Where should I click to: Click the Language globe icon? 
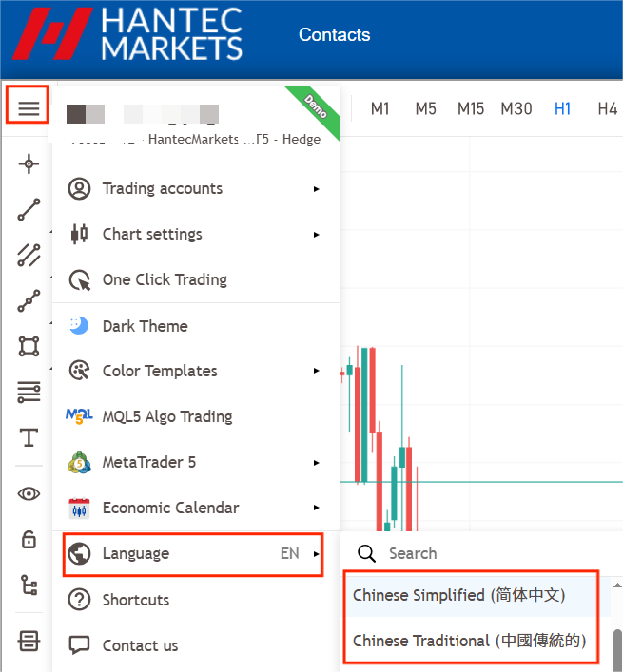[79, 553]
